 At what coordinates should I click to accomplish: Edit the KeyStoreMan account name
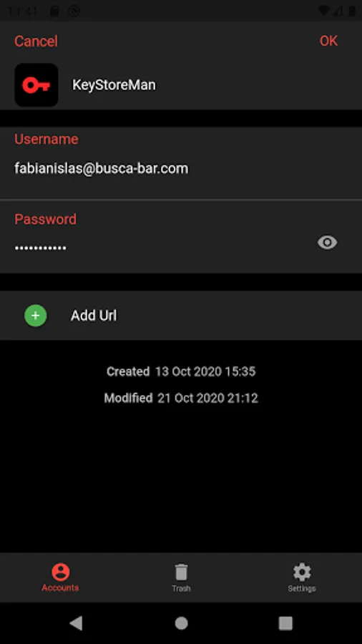pyautogui.click(x=114, y=85)
